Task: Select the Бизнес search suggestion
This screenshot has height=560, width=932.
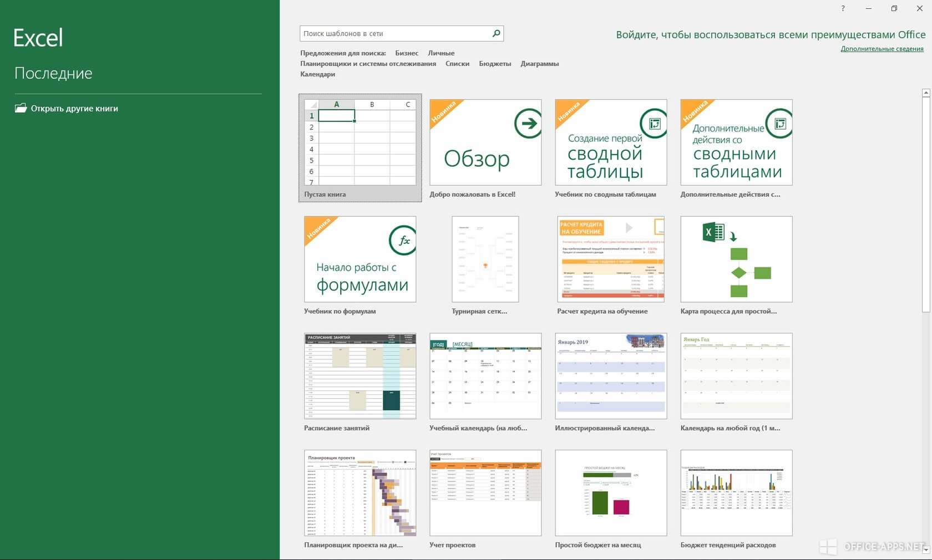Action: (407, 53)
